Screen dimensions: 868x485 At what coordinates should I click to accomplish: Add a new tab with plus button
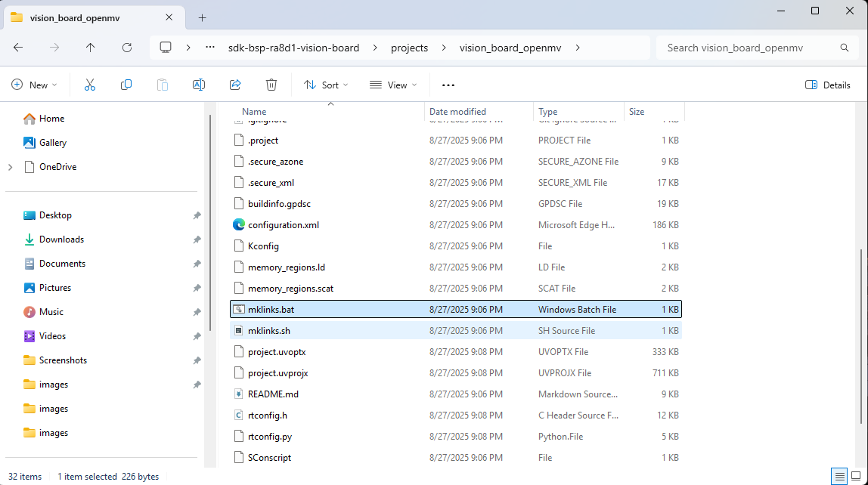pyautogui.click(x=203, y=17)
